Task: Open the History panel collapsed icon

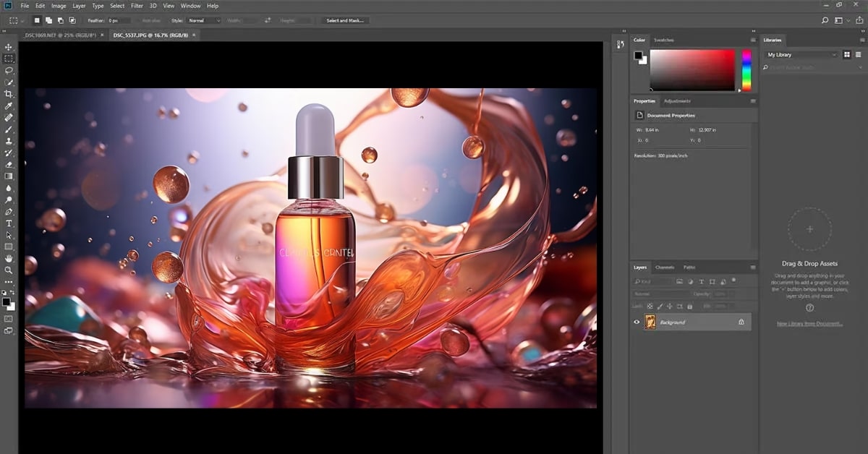Action: (620, 45)
